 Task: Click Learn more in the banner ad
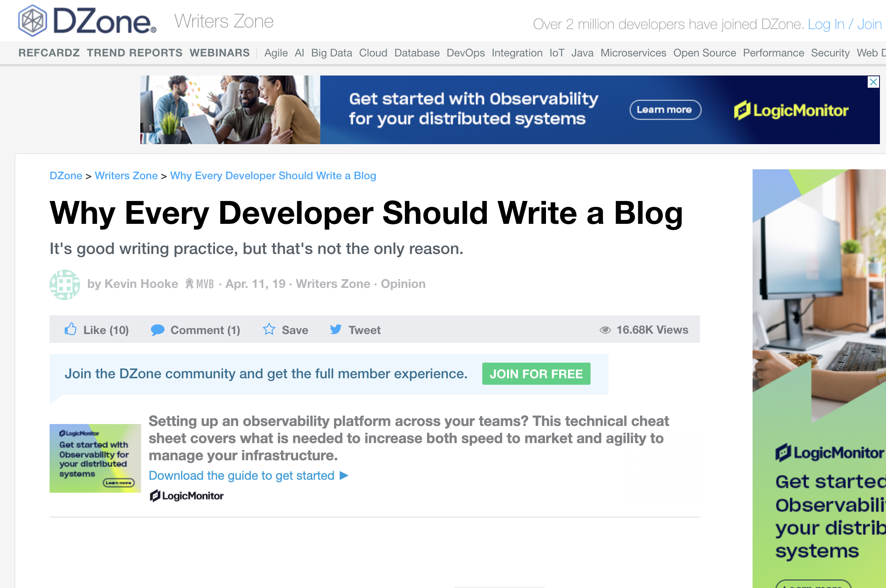(x=665, y=110)
